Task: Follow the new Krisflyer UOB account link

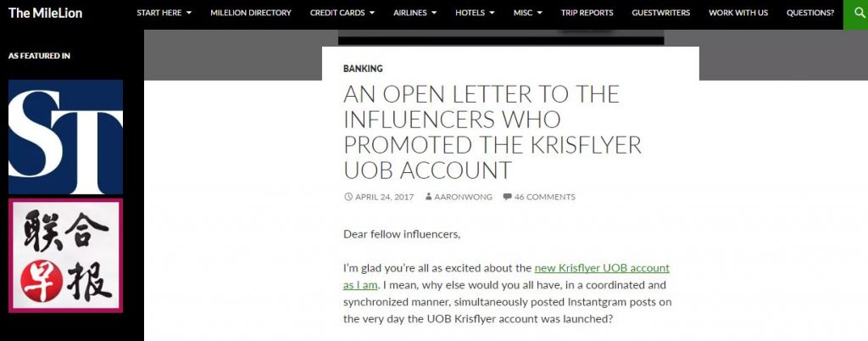Action: click(601, 267)
